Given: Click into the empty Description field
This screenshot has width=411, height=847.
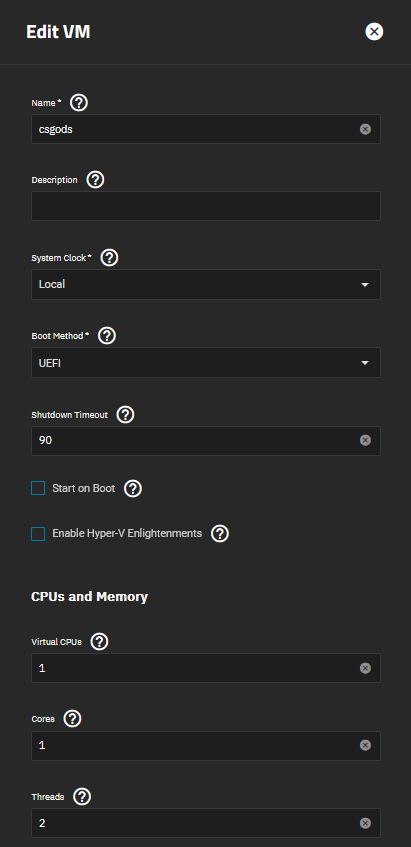Looking at the screenshot, I should (x=206, y=206).
